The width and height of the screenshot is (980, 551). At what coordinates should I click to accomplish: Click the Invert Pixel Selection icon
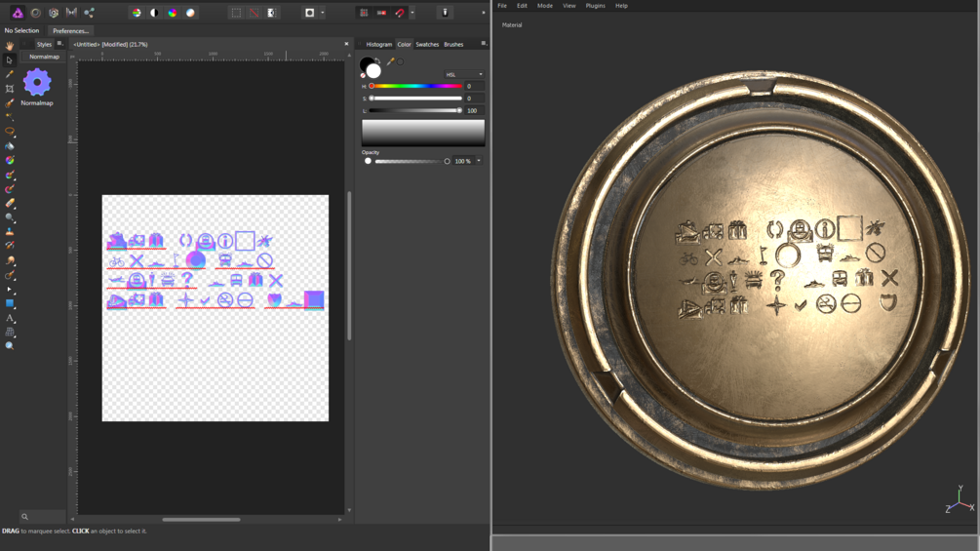pos(272,13)
